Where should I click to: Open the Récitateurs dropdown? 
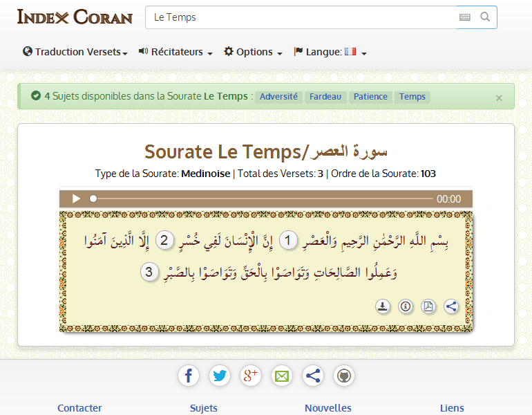pyautogui.click(x=175, y=52)
